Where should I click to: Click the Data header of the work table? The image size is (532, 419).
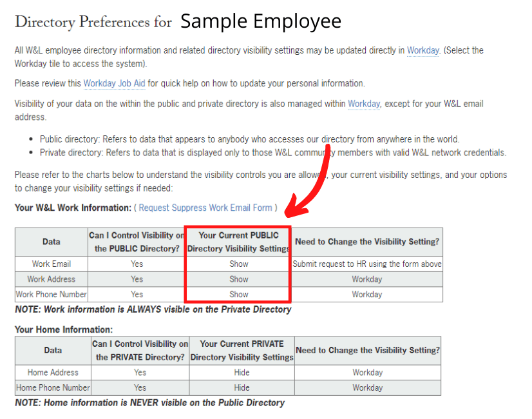pos(51,242)
